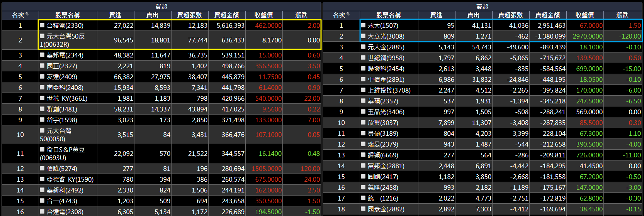
Task: Check the box for 台積電(2330)
Action: (x=42, y=25)
